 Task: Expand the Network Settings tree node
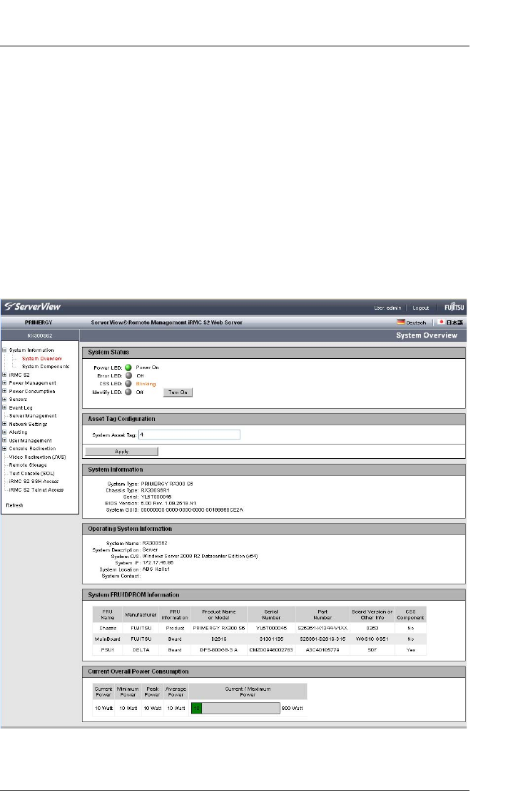click(x=5, y=424)
